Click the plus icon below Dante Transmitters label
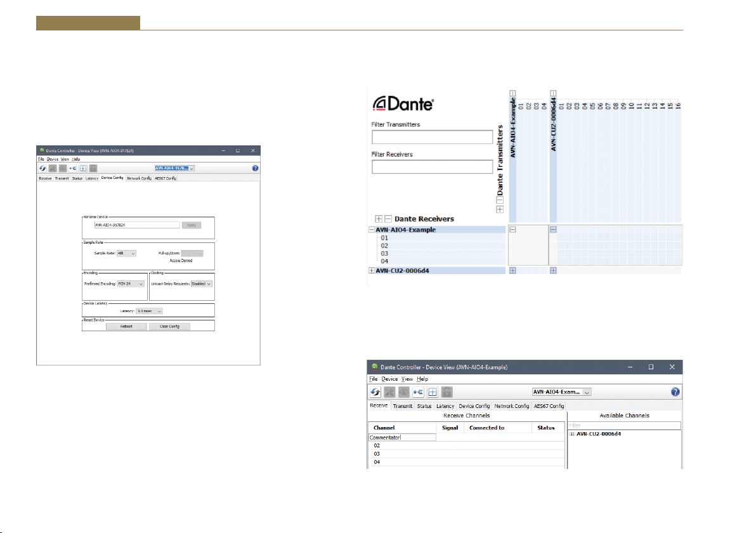 coord(500,209)
